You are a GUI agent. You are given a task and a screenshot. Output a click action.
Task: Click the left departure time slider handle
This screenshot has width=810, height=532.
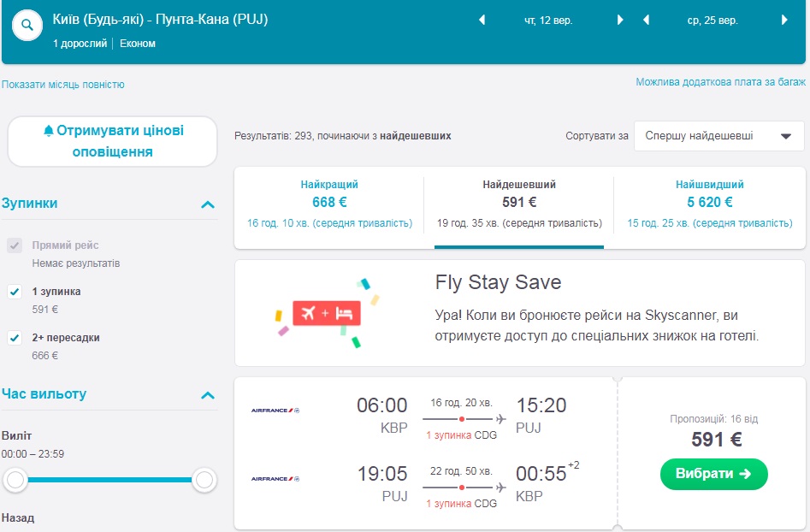(15, 481)
